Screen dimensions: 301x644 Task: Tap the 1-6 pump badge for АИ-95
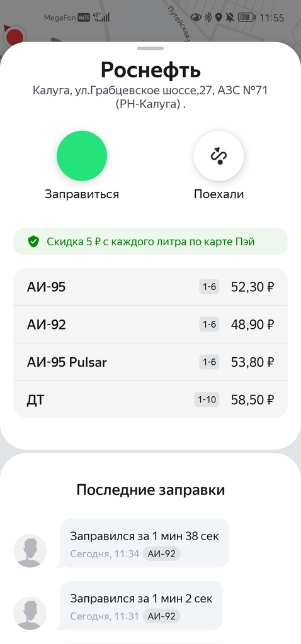click(x=209, y=287)
